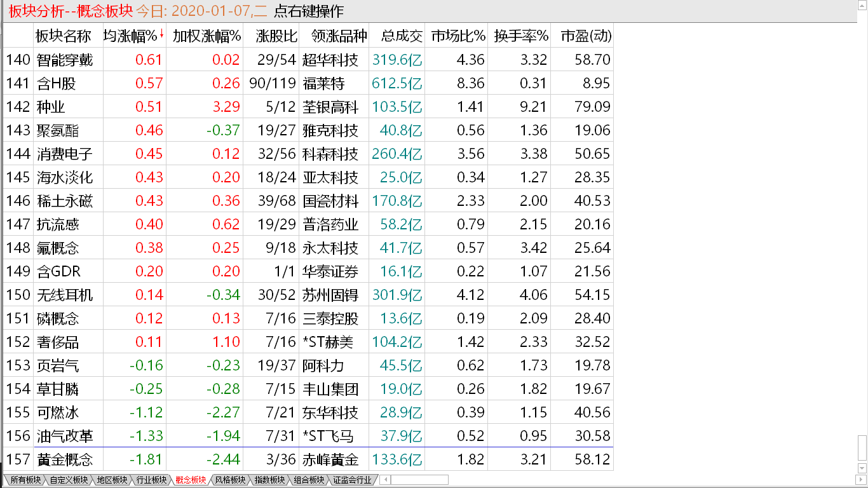The width and height of the screenshot is (868, 488).
Task: Select the 稀土永磁 sector row
Action: [308, 201]
